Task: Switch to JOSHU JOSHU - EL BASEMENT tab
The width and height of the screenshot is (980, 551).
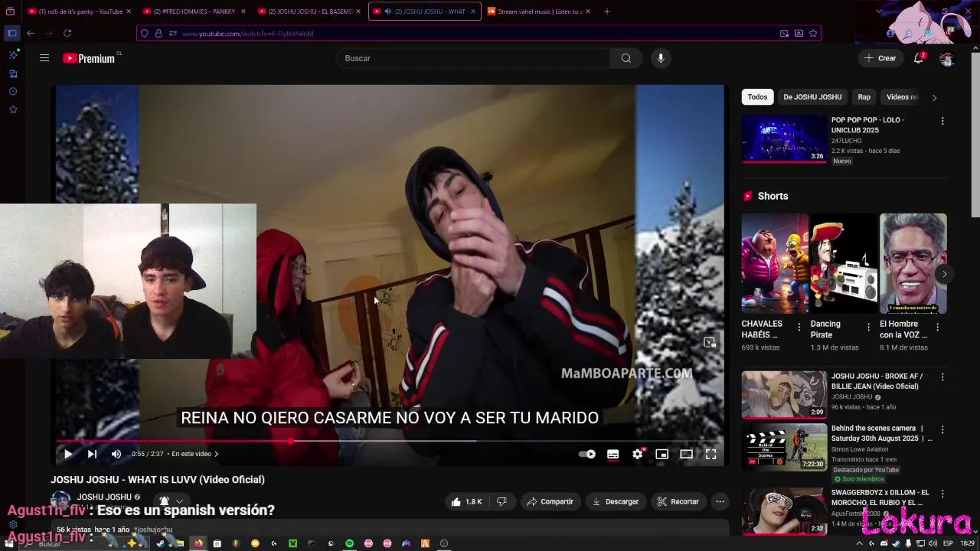Action: point(309,11)
